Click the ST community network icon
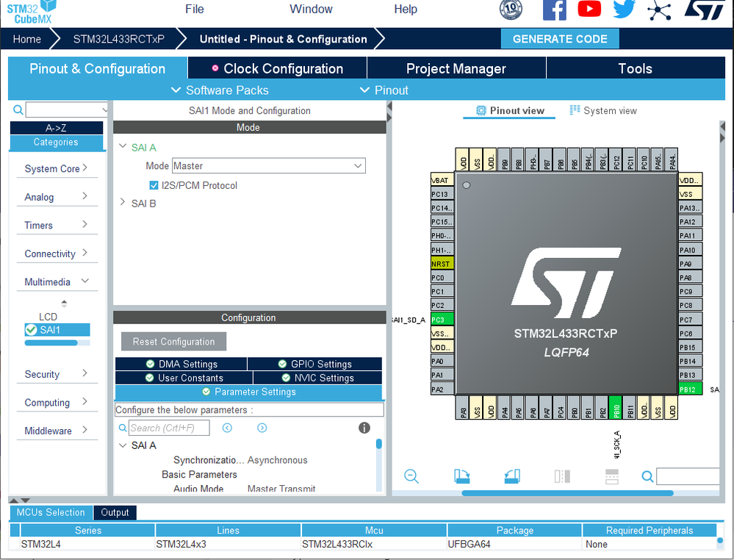Image resolution: width=734 pixels, height=560 pixels. point(659,10)
